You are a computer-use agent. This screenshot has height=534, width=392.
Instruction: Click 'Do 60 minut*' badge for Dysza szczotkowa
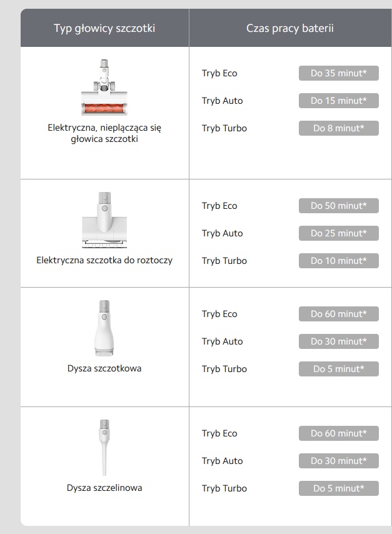[x=338, y=314]
